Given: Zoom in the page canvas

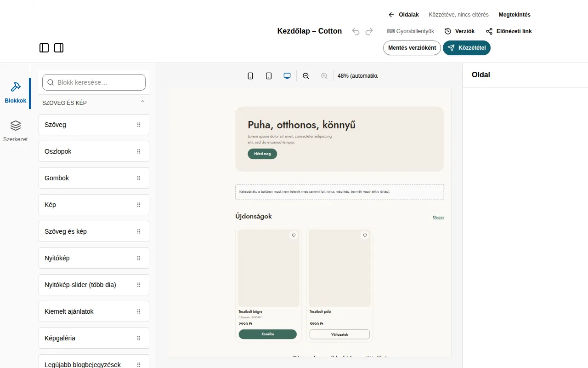Looking at the screenshot, I should point(324,76).
